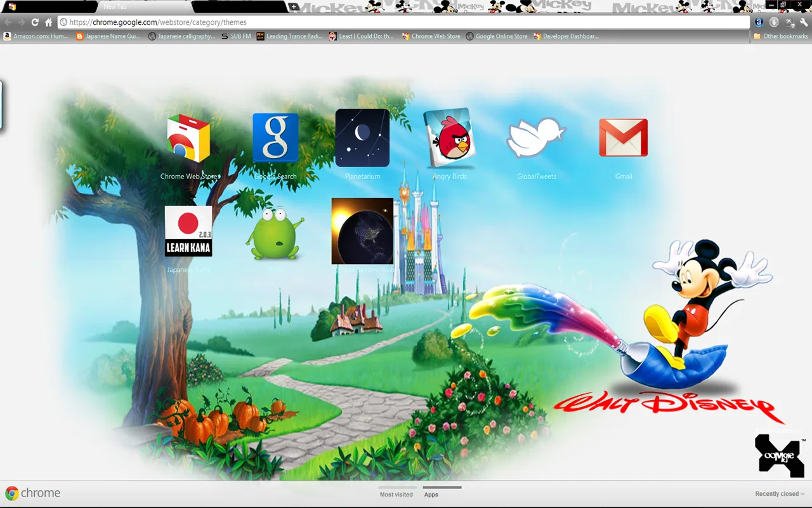Go to the home page
This screenshot has width=812, height=508.
point(48,22)
